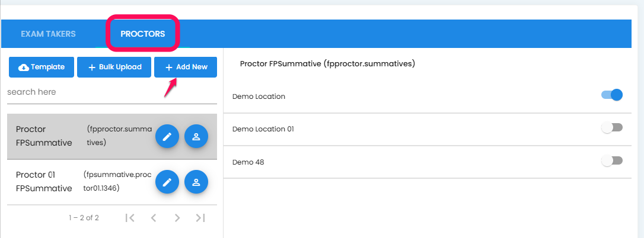Go to the previous page of proctors
This screenshot has width=644, height=238.
point(154,218)
